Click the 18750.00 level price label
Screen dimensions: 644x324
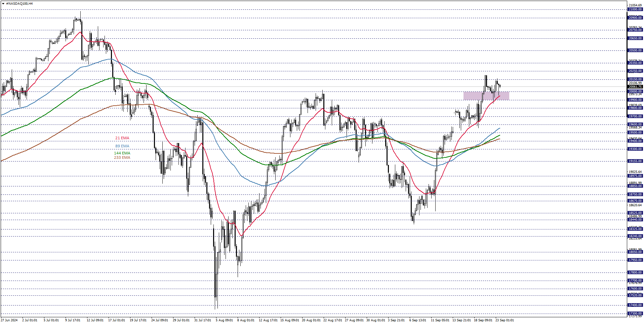(x=635, y=194)
